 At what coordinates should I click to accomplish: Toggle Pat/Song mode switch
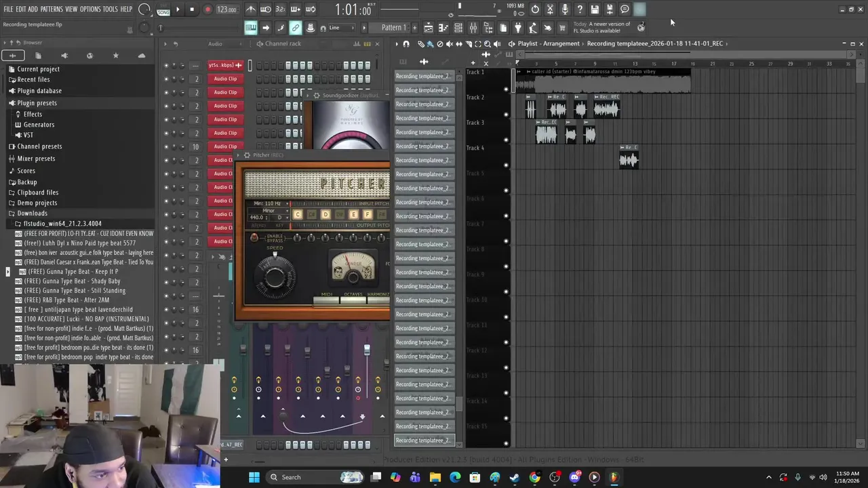(x=163, y=9)
